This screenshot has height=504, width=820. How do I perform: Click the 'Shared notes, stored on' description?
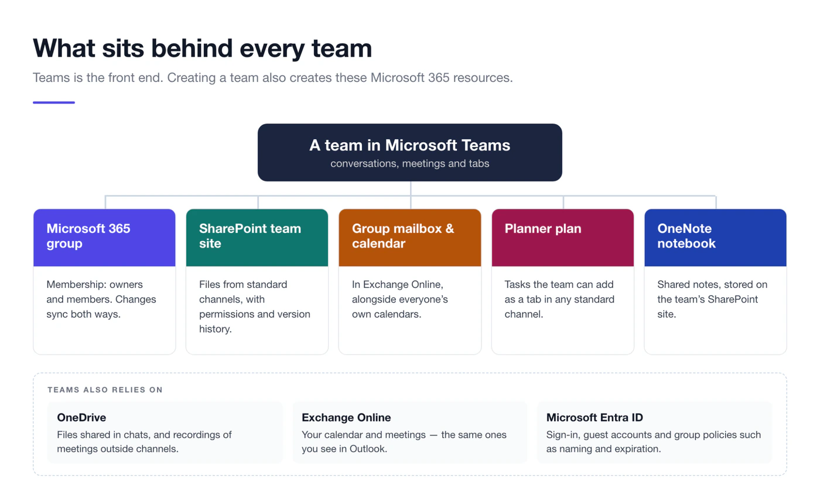[712, 299]
